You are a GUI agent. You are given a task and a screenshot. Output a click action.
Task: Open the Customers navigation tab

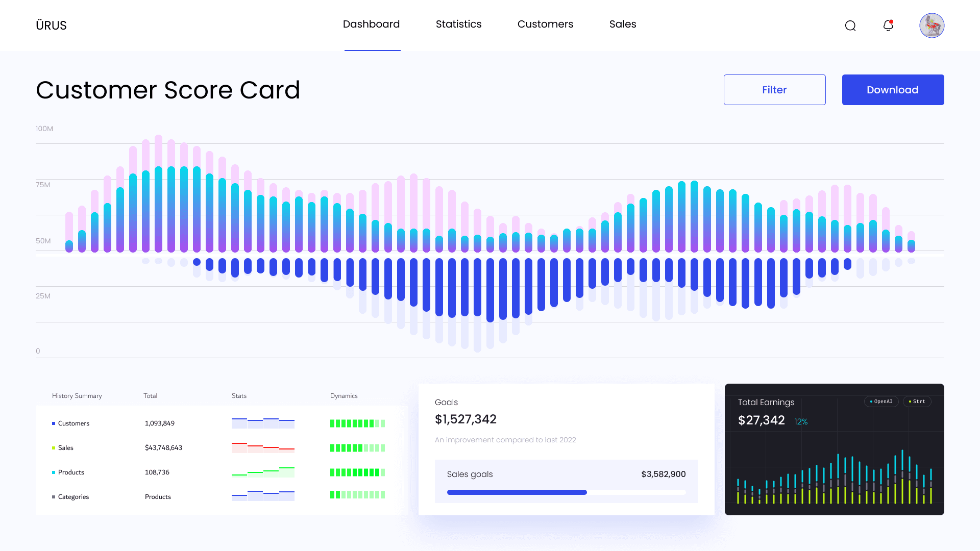pos(545,24)
